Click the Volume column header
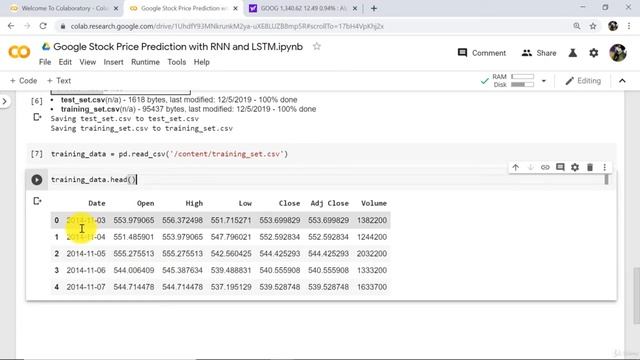Viewport: 640px width, 360px height. click(374, 203)
